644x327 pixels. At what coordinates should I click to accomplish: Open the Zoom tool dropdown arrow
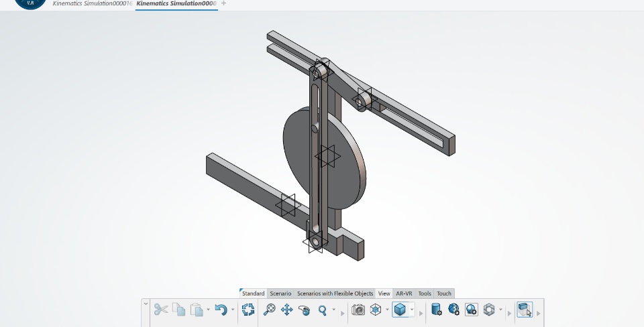click(333, 310)
